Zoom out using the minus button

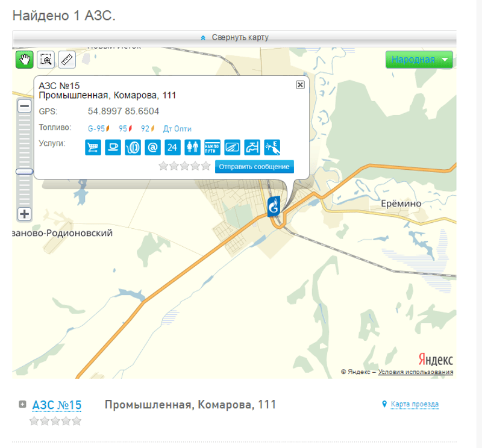pyautogui.click(x=25, y=107)
